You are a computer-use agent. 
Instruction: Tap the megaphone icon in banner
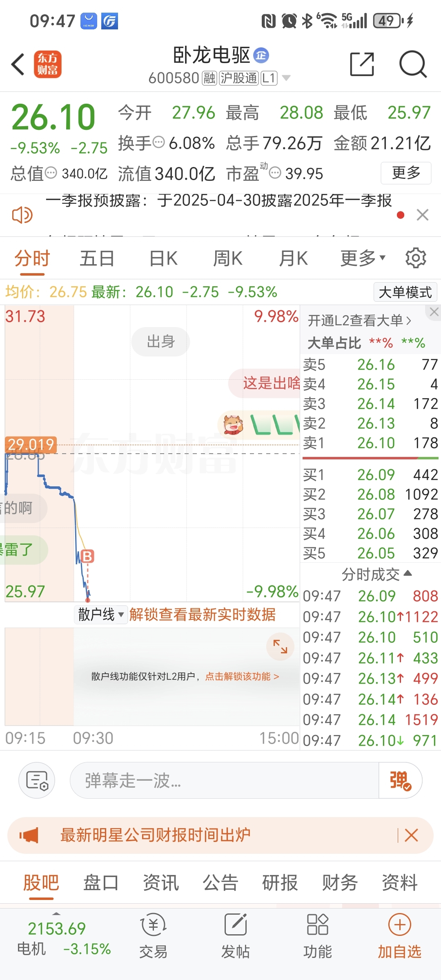point(29,835)
